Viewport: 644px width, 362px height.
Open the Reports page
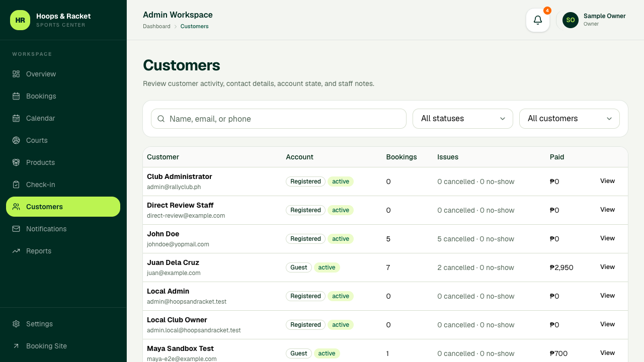point(63,251)
